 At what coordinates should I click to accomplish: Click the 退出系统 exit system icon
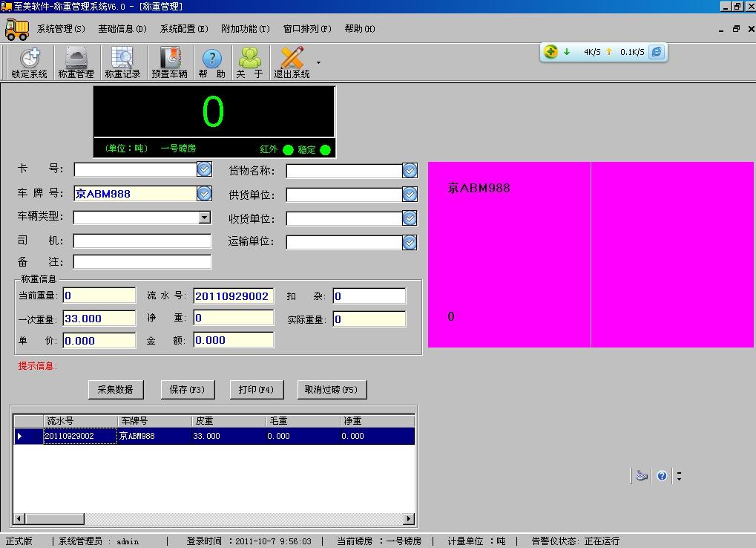point(292,62)
